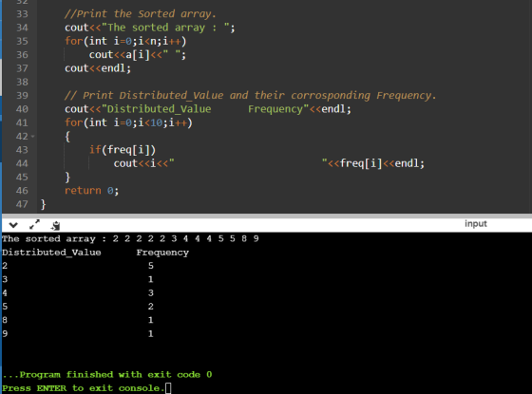Click frequency value 5 in console
Image resolution: width=532 pixels, height=394 pixels.
tap(151, 266)
